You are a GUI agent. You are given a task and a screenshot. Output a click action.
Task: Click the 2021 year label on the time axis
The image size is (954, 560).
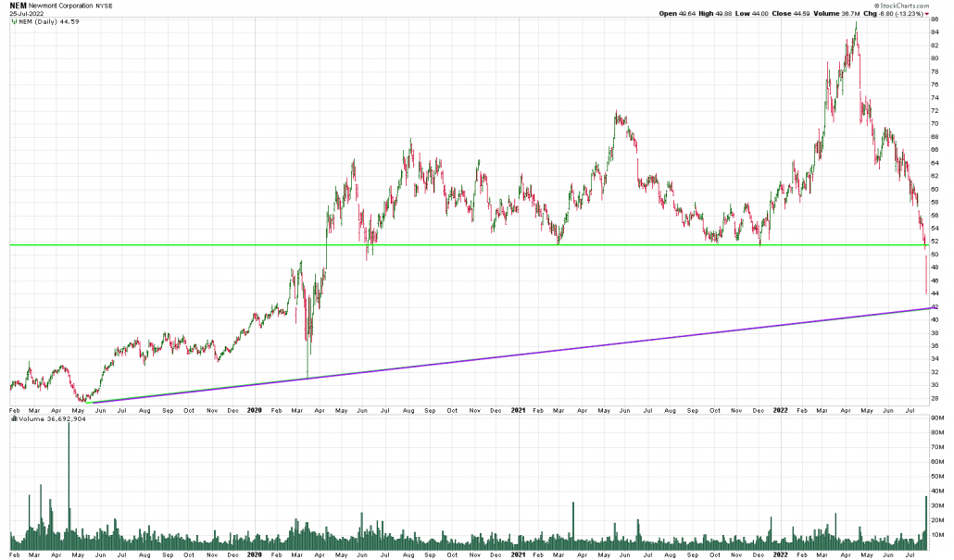coord(518,410)
